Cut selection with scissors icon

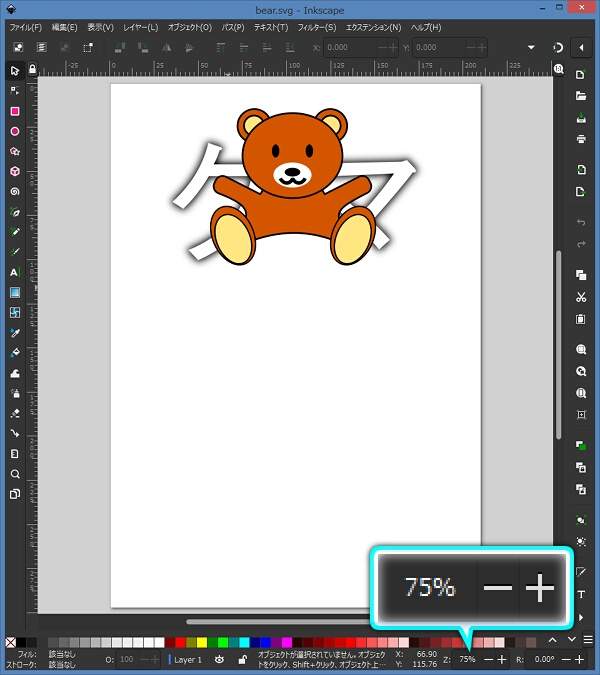(581, 297)
